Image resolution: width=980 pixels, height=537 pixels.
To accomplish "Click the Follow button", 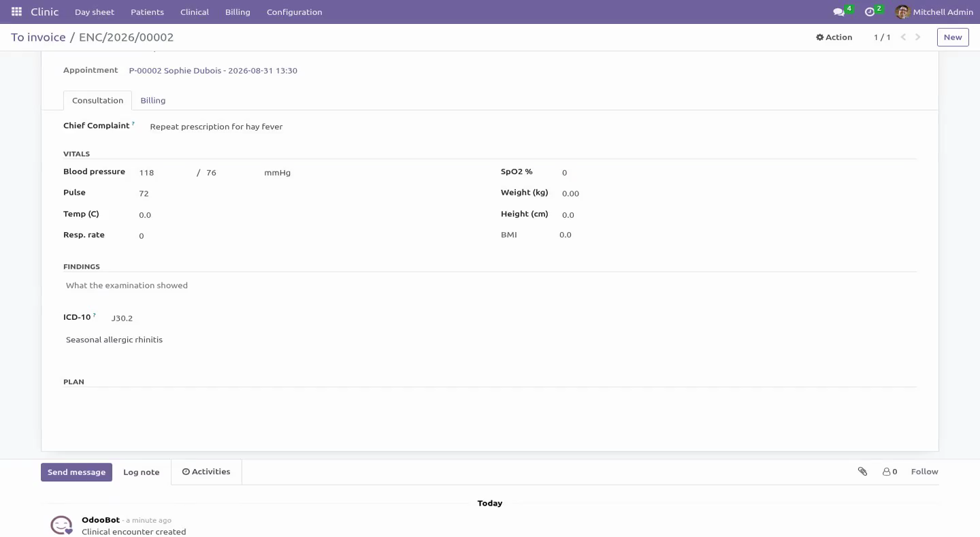I will coord(924,472).
